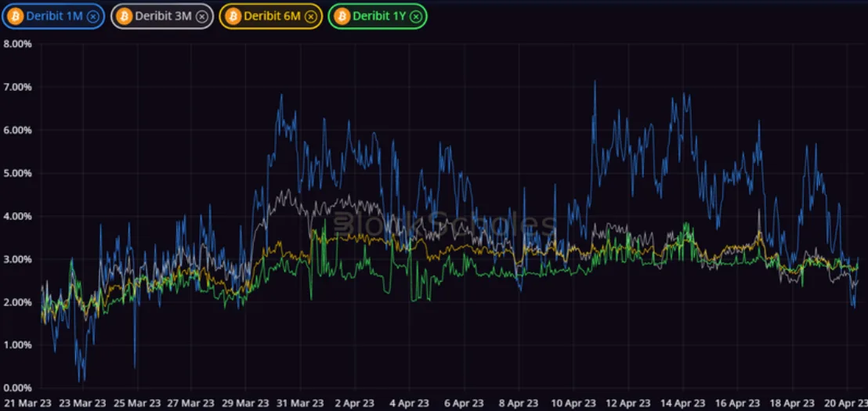This screenshot has width=868, height=411.
Task: Click the 14 Apr 23 date label
Action: pos(683,402)
